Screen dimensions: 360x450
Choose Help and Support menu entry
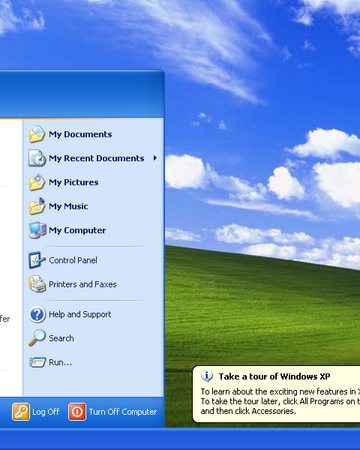80,314
